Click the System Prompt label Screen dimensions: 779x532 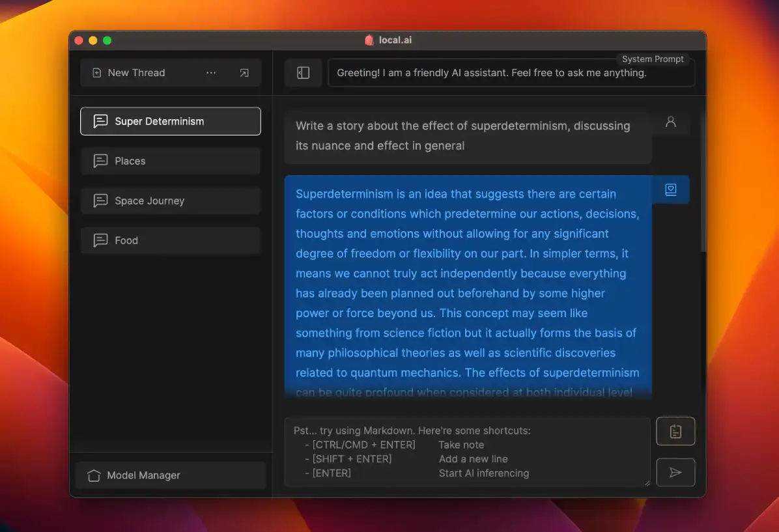(653, 59)
